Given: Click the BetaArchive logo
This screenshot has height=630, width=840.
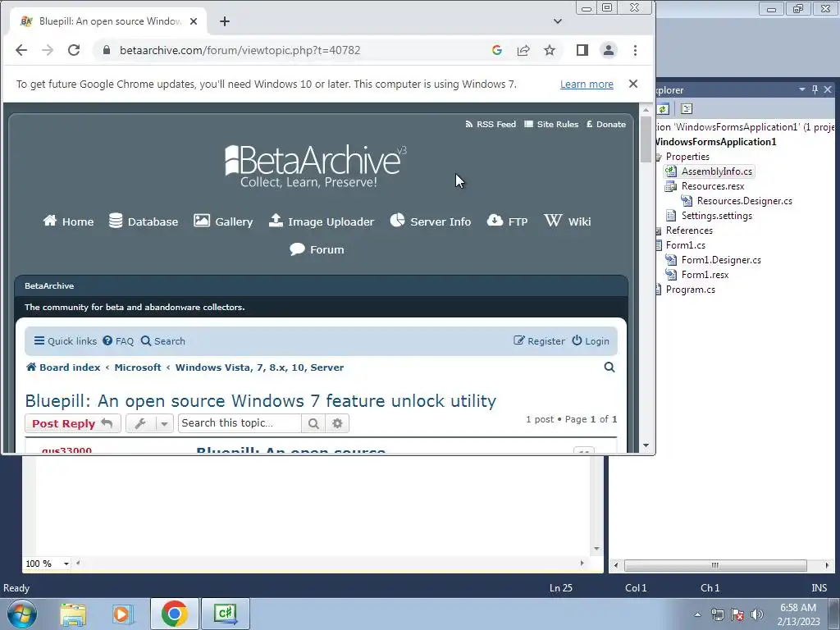Looking at the screenshot, I should (x=316, y=167).
